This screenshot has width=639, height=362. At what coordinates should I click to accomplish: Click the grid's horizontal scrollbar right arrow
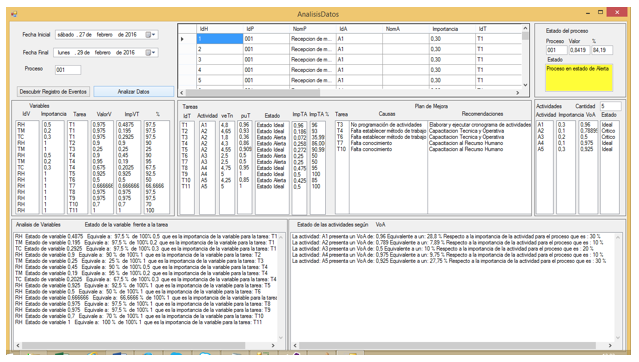518,93
